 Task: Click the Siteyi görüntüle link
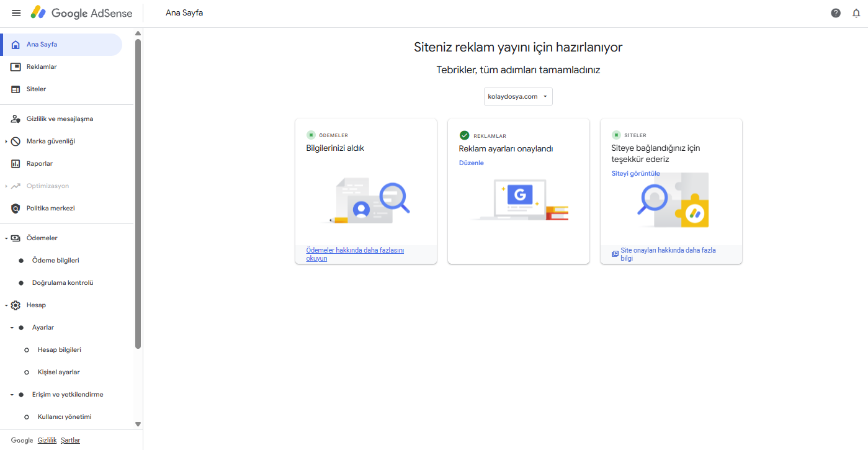pos(636,174)
